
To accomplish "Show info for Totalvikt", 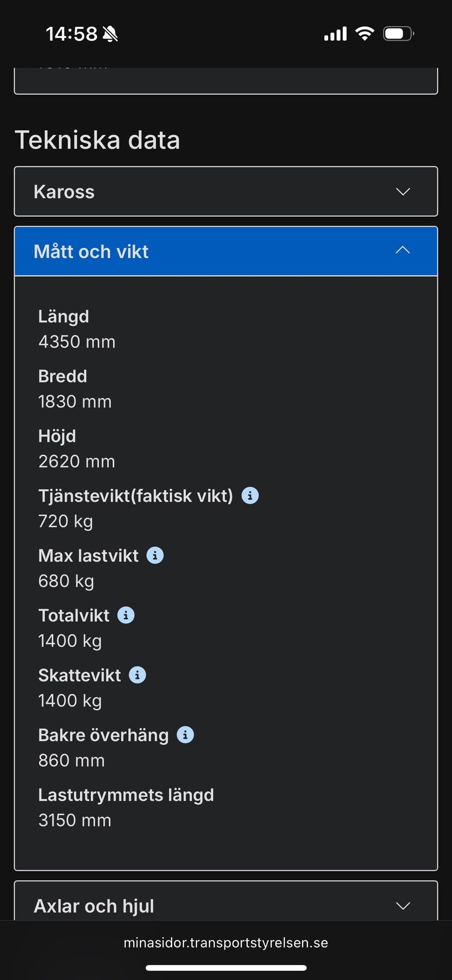I will [126, 615].
